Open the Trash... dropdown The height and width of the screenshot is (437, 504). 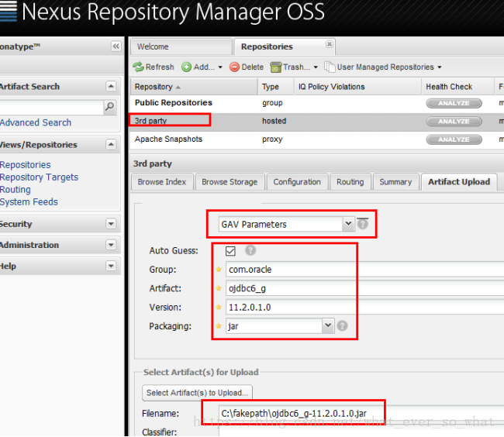pyautogui.click(x=294, y=67)
